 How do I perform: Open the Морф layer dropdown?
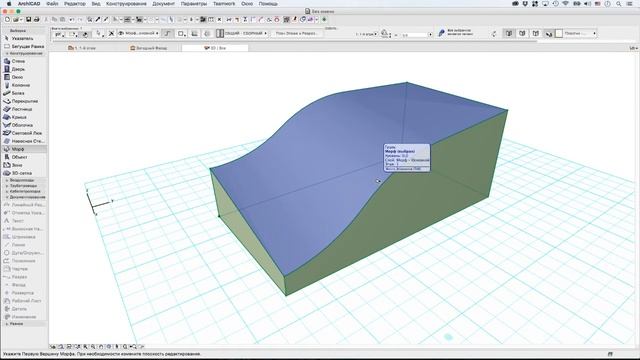[x=138, y=33]
